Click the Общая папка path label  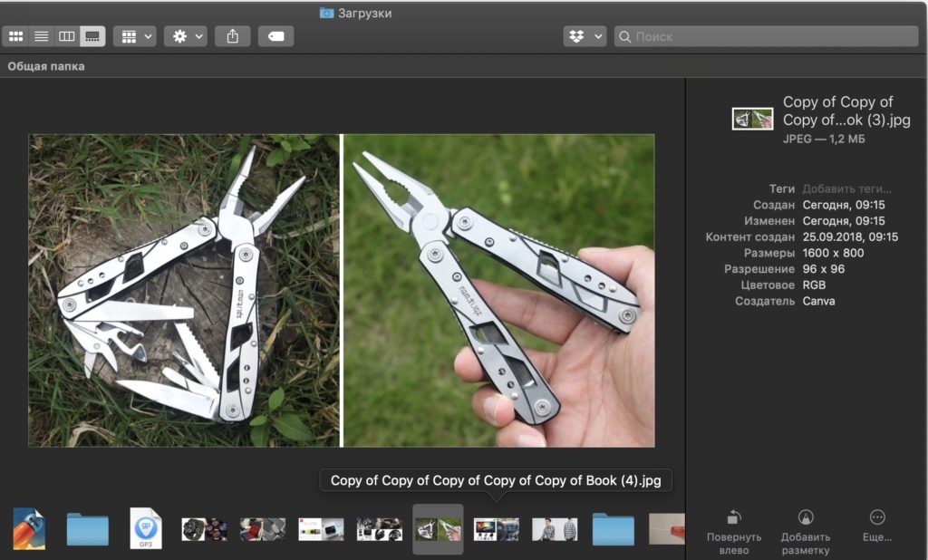point(46,66)
